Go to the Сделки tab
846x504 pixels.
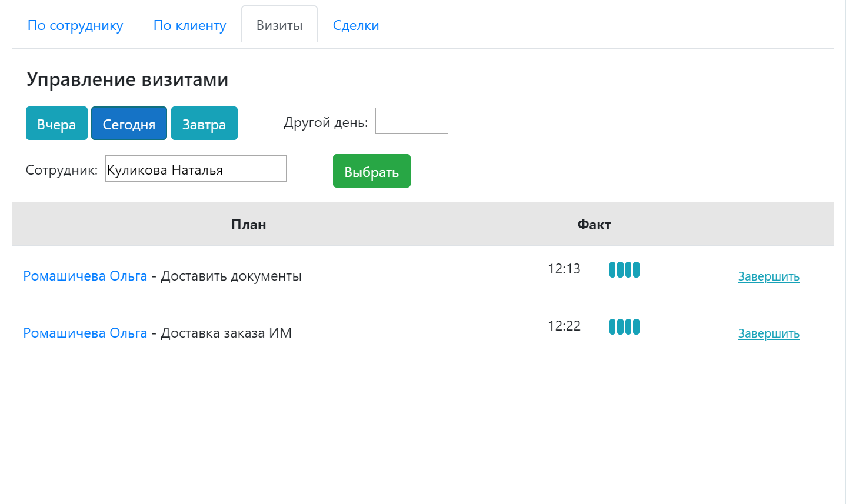356,26
